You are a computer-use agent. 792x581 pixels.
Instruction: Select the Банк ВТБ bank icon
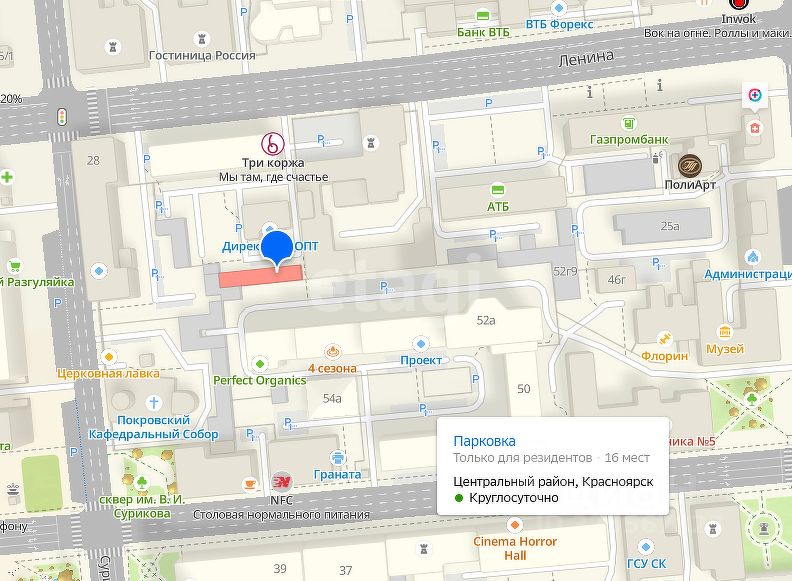(483, 16)
